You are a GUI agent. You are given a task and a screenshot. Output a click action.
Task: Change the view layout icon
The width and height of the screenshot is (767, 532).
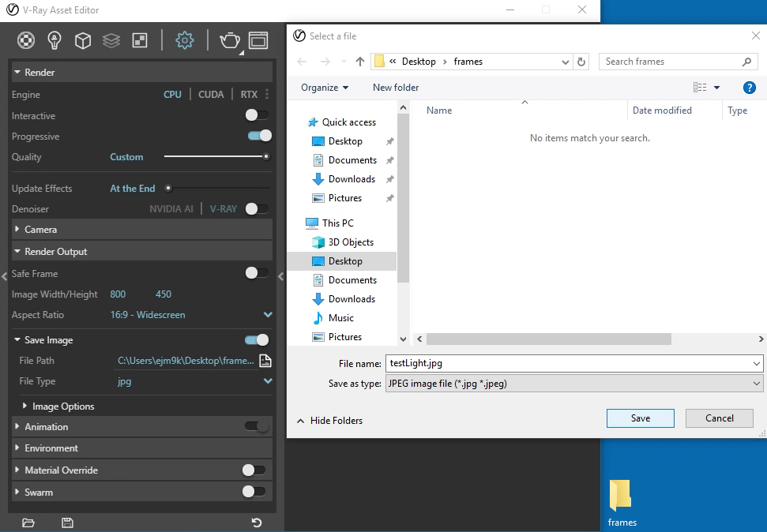pos(700,88)
